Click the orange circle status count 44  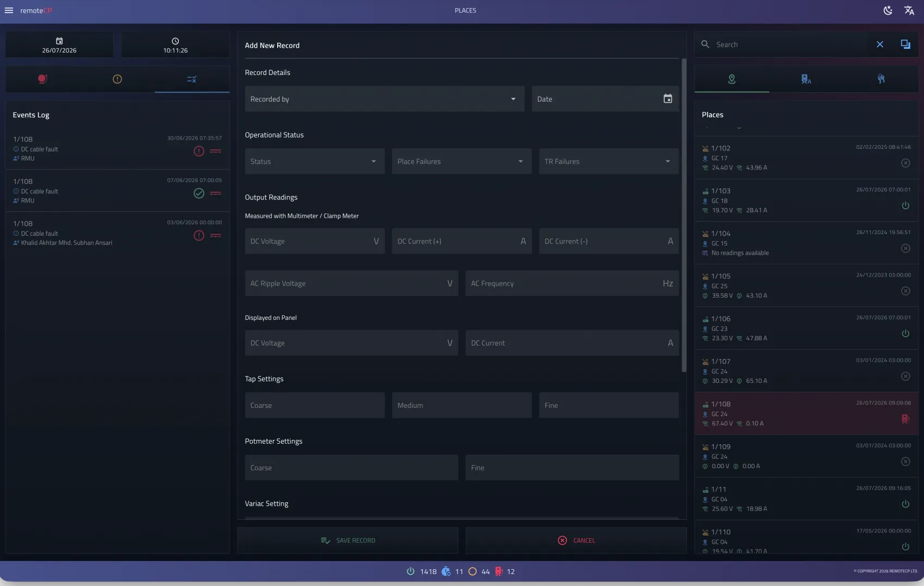pos(479,571)
